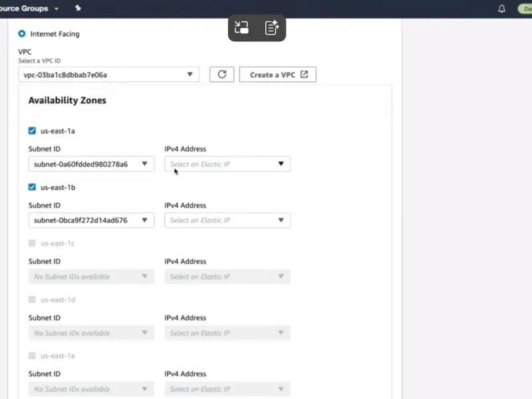Open the Elastic IP dropdown under us-east-1b

click(227, 220)
